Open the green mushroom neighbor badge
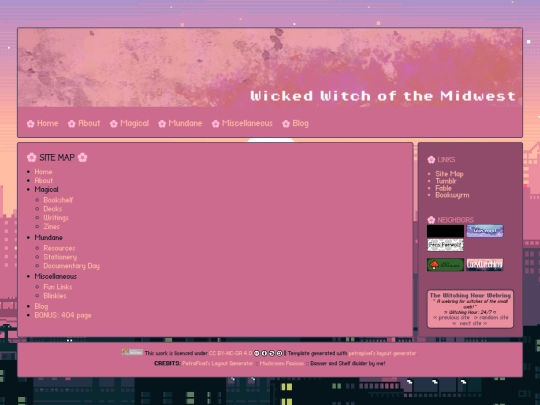 coord(445,265)
